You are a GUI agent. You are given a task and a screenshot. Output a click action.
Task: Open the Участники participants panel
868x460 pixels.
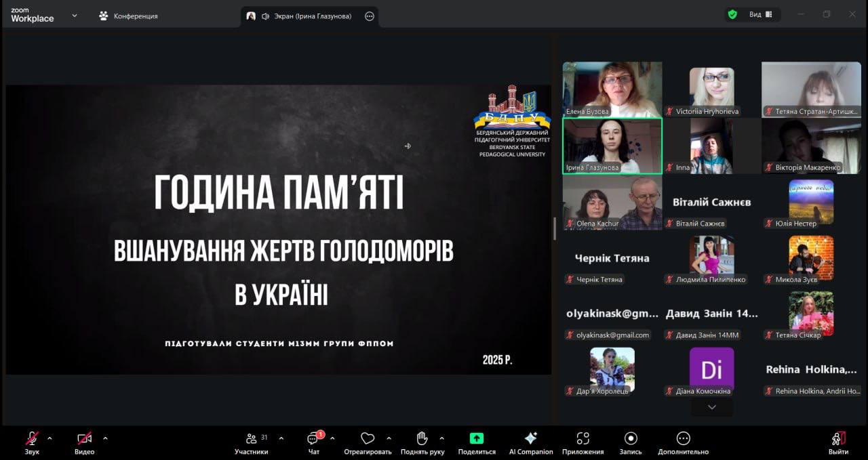[252, 439]
